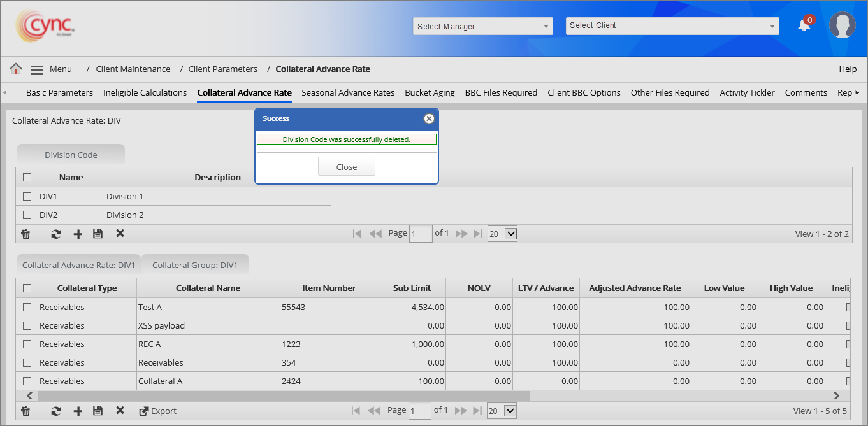Cancel division code edits with X icon
The height and width of the screenshot is (426, 868).
coord(120,234)
